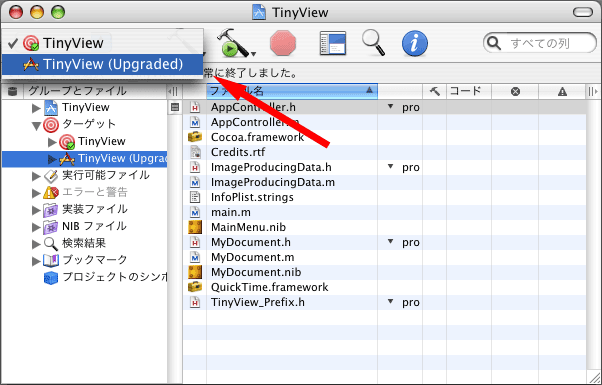Image resolution: width=602 pixels, height=385 pixels.
Task: Click the search field for all columns
Action: point(540,43)
